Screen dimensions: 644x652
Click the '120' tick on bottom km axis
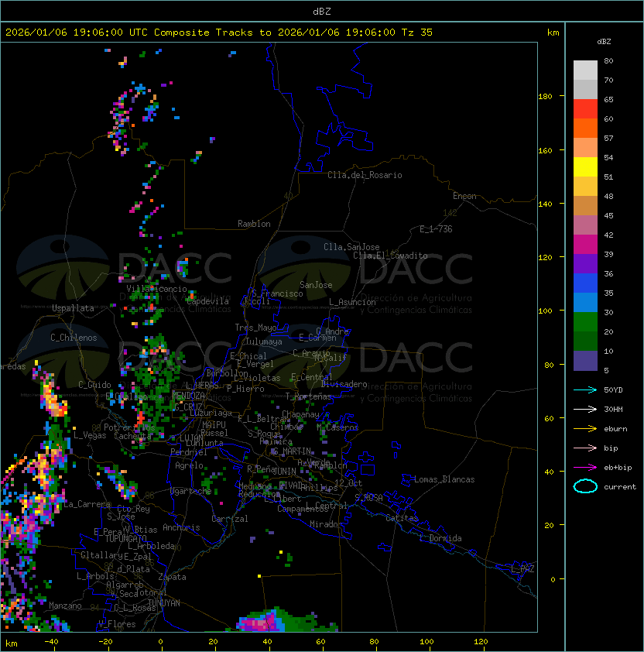[481, 642]
